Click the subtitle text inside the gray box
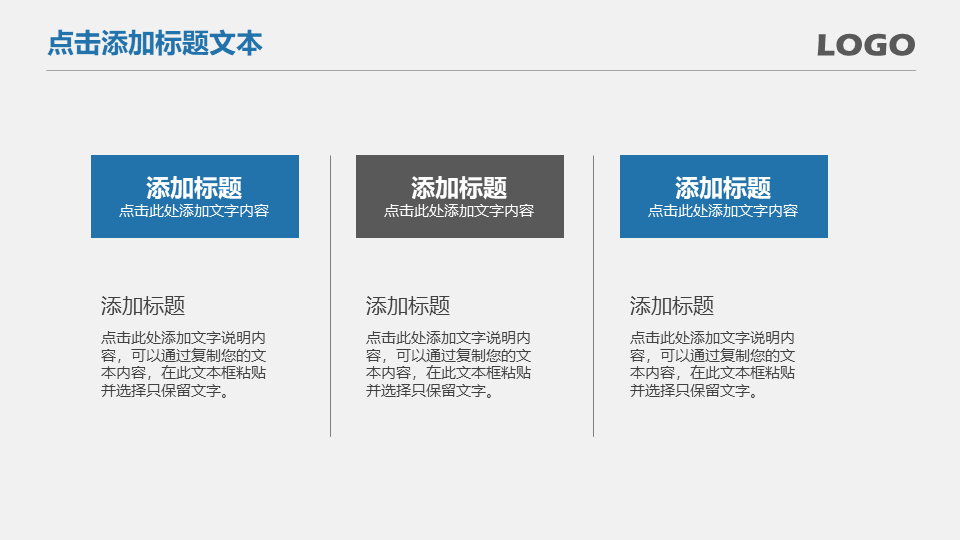The image size is (960, 540). coord(459,211)
